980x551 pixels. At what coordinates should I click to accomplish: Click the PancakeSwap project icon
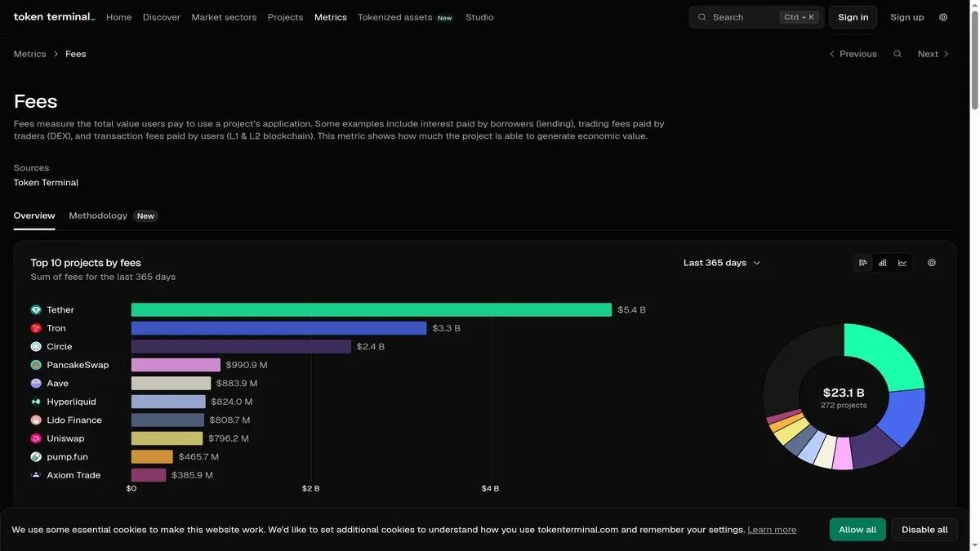pos(36,365)
